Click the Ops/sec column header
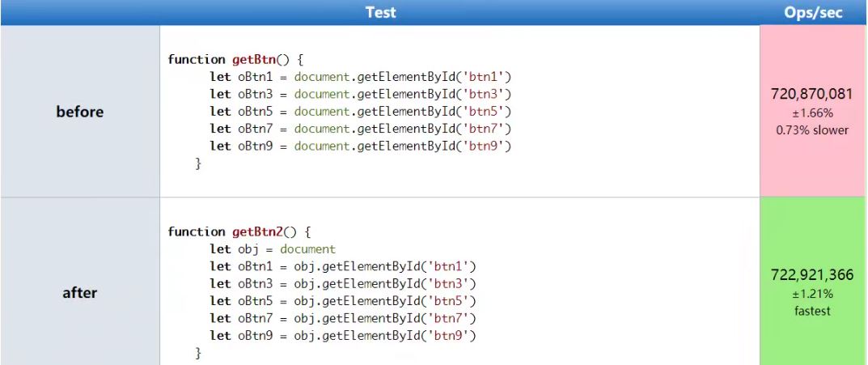This screenshot has height=365, width=868. 813,12
